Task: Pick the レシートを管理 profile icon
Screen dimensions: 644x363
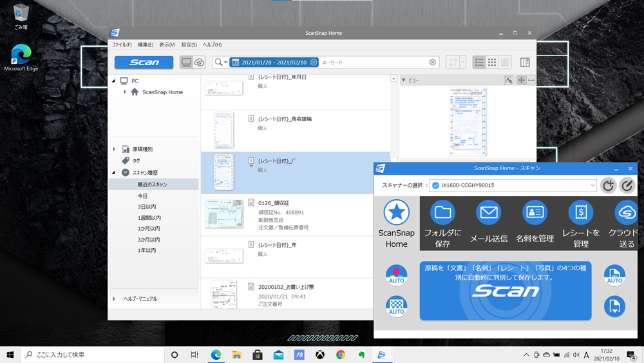Action: (x=581, y=222)
